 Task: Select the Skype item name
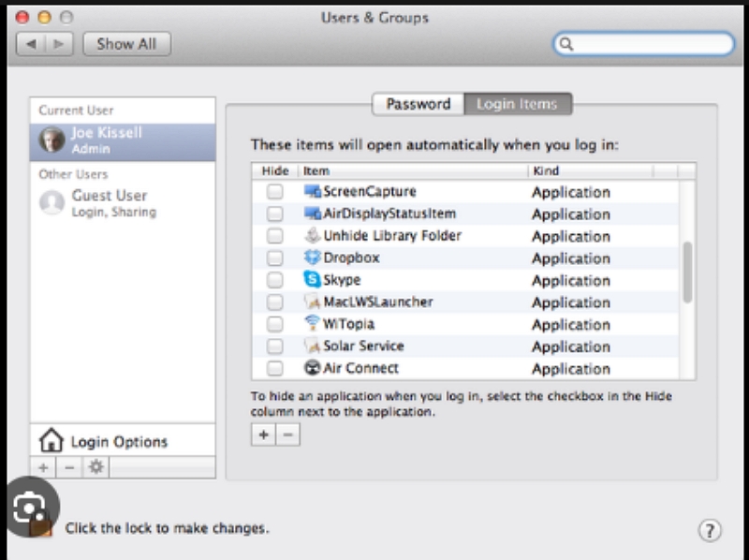[342, 280]
